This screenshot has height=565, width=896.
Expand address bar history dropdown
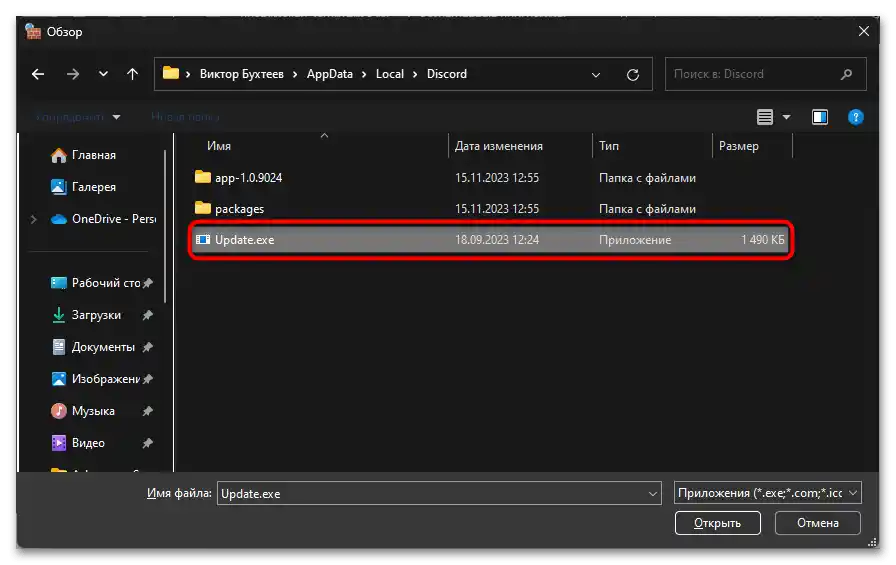click(596, 75)
